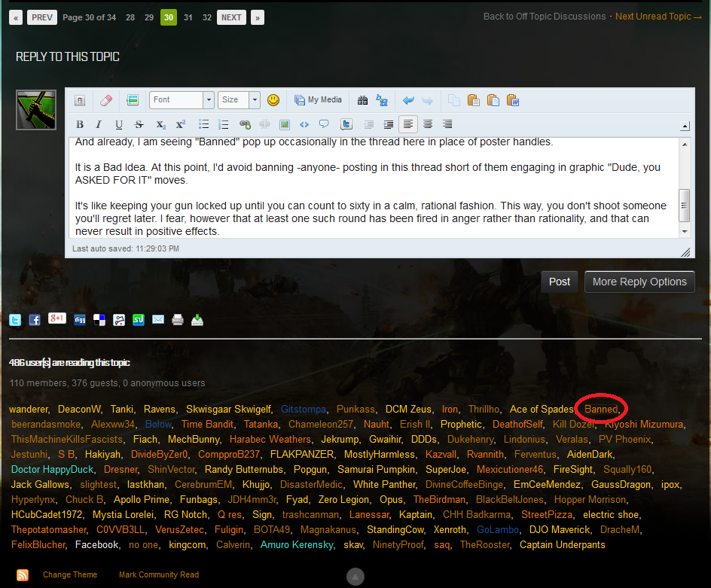Viewport: 711px width, 588px height.
Task: Select Align Center
Action: (428, 124)
